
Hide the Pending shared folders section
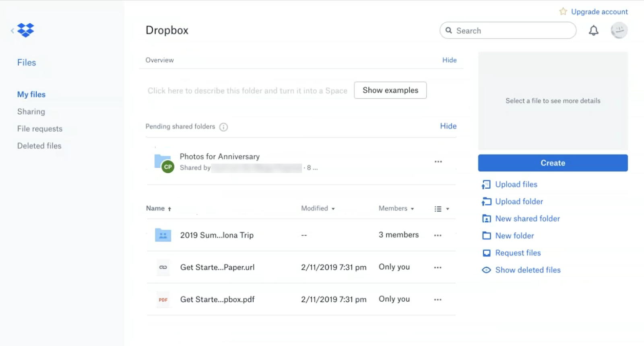448,126
